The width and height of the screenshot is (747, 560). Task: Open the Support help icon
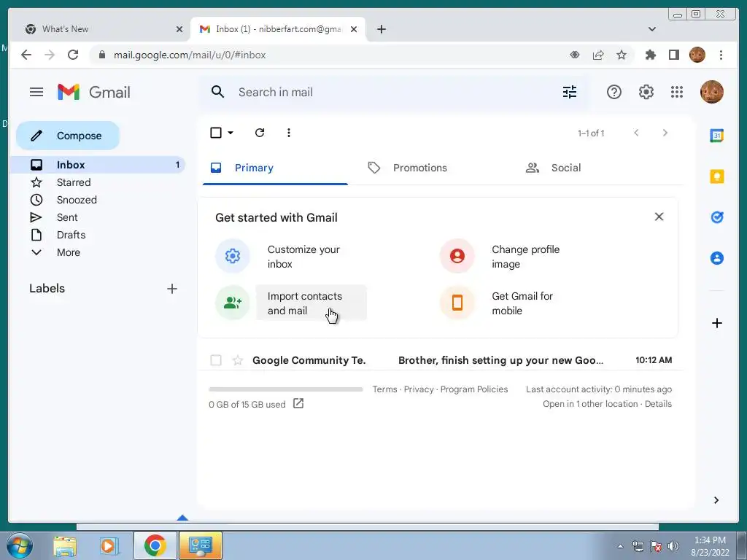tap(614, 92)
